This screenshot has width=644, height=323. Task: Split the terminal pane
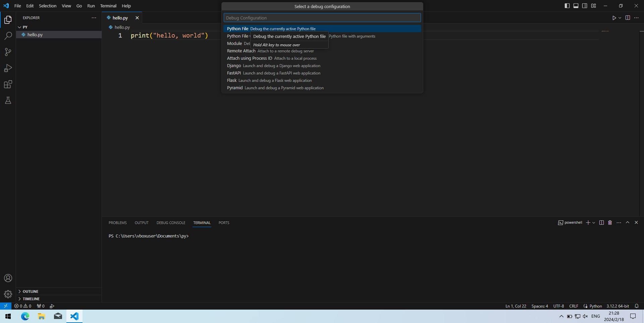tap(601, 223)
